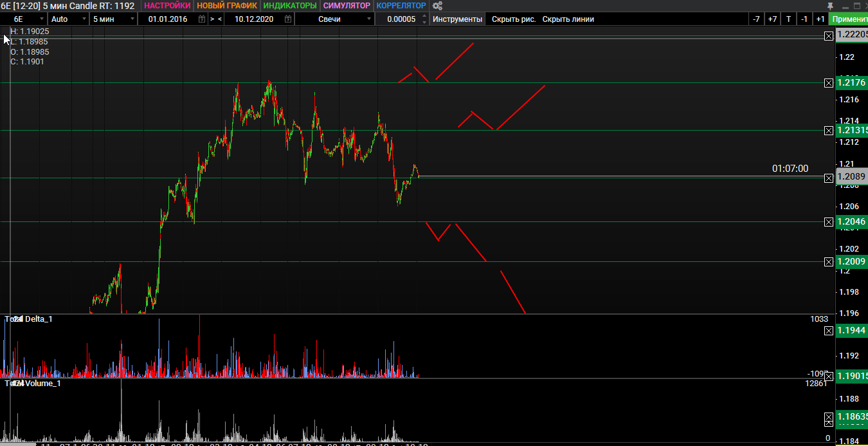Open the ИНДИКАТОРЫ menu
This screenshot has width=868, height=446.
pos(291,6)
